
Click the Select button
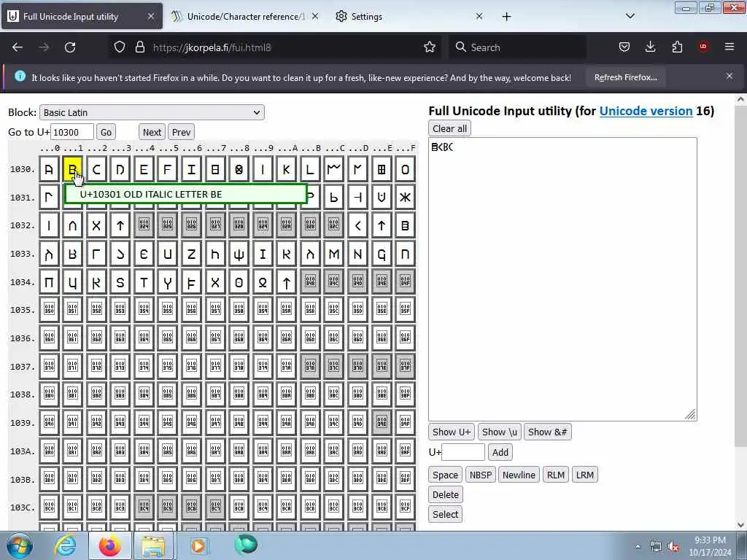pyautogui.click(x=446, y=514)
